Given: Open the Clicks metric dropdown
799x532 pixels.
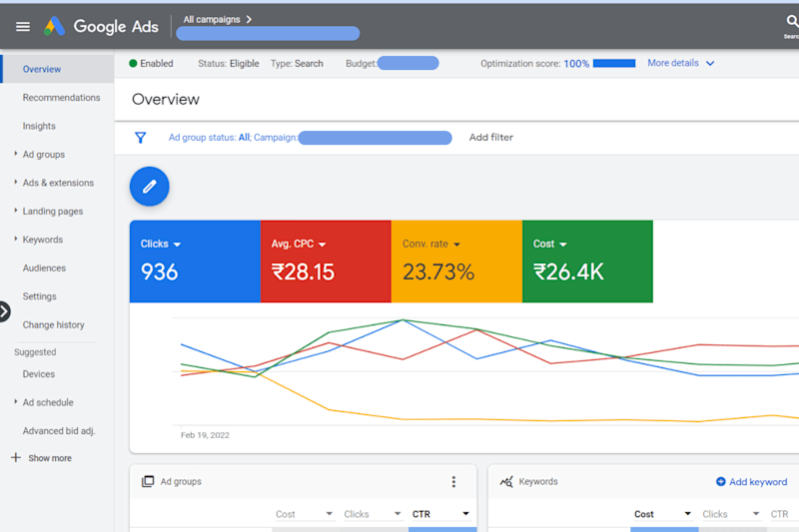Looking at the screenshot, I should coord(177,245).
